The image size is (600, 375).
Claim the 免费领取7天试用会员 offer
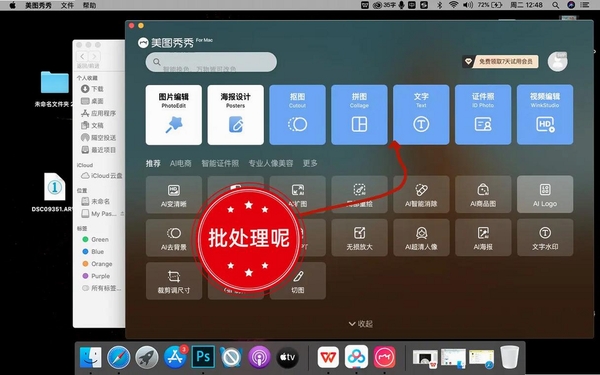click(501, 61)
